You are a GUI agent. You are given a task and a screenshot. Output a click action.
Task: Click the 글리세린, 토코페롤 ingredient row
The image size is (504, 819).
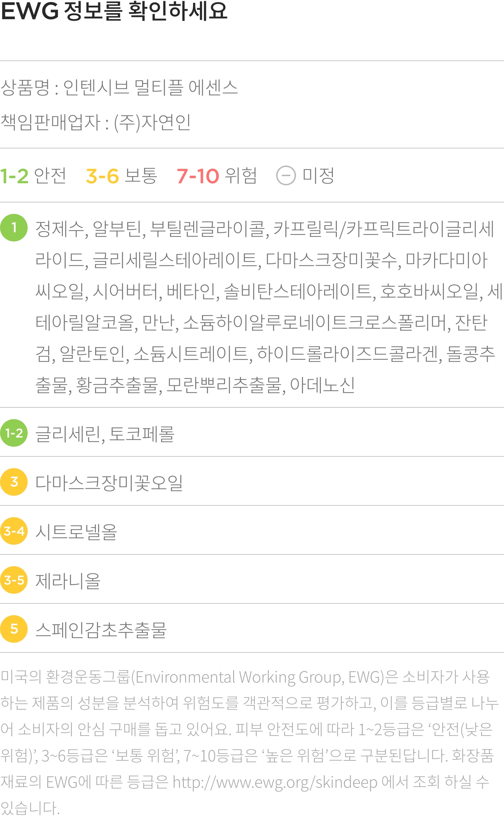(x=252, y=433)
